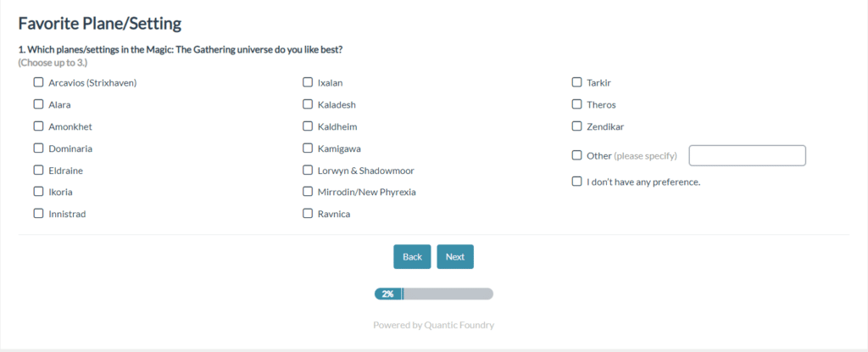This screenshot has width=868, height=352.
Task: Go to previous page with Back button
Action: pyautogui.click(x=412, y=257)
